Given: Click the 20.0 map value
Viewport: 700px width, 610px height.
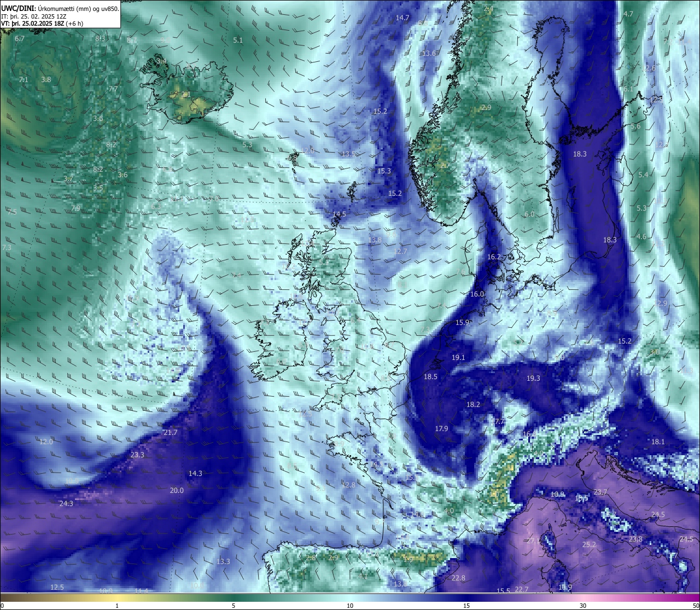Looking at the screenshot, I should [177, 490].
